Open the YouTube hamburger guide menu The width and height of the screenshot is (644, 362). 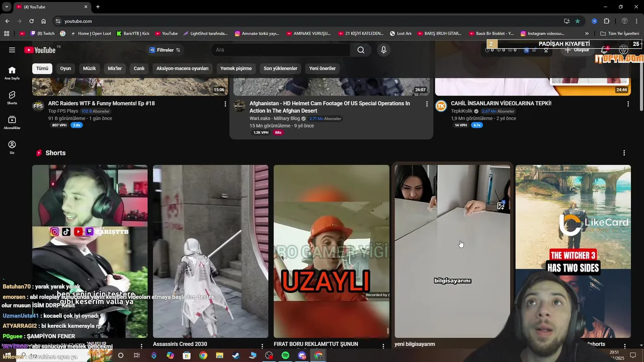12,50
